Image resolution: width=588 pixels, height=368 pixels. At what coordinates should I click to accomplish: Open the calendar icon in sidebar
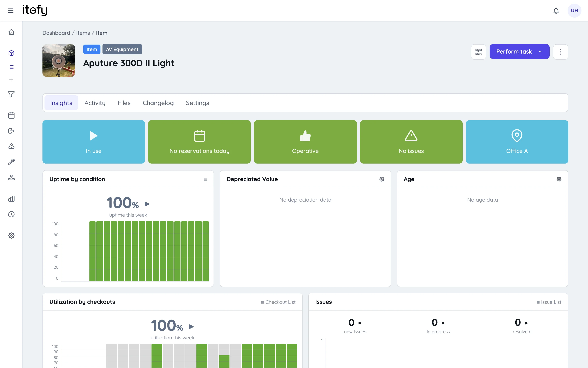(11, 115)
